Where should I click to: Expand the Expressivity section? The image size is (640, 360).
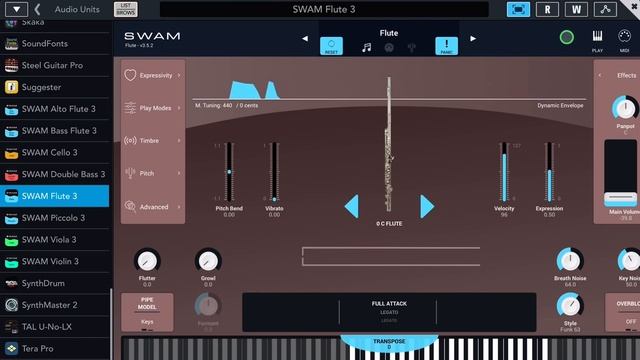point(153,76)
